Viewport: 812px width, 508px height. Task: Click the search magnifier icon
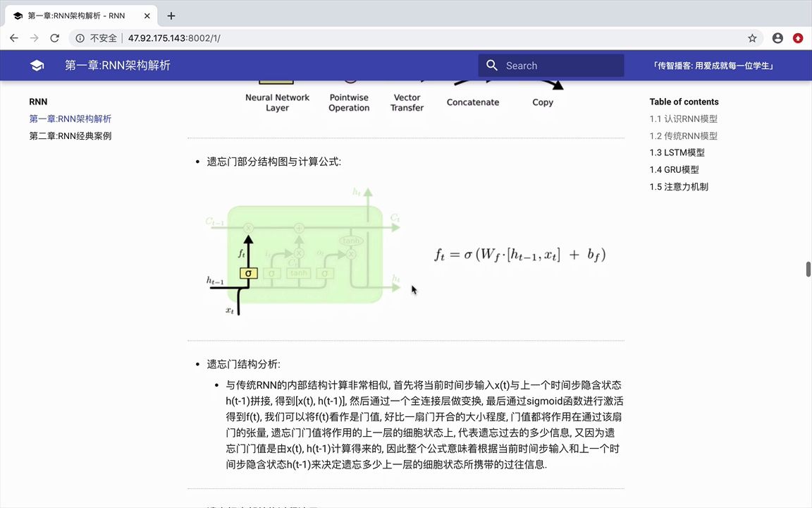click(x=492, y=65)
